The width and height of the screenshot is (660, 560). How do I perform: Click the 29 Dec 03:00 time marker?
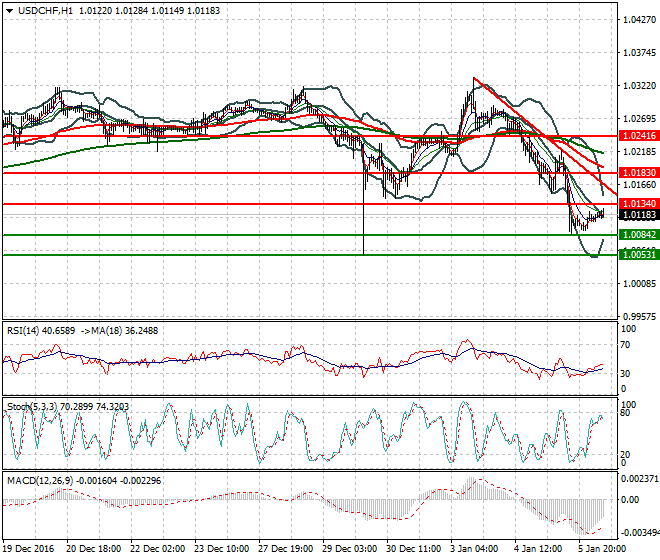(349, 549)
